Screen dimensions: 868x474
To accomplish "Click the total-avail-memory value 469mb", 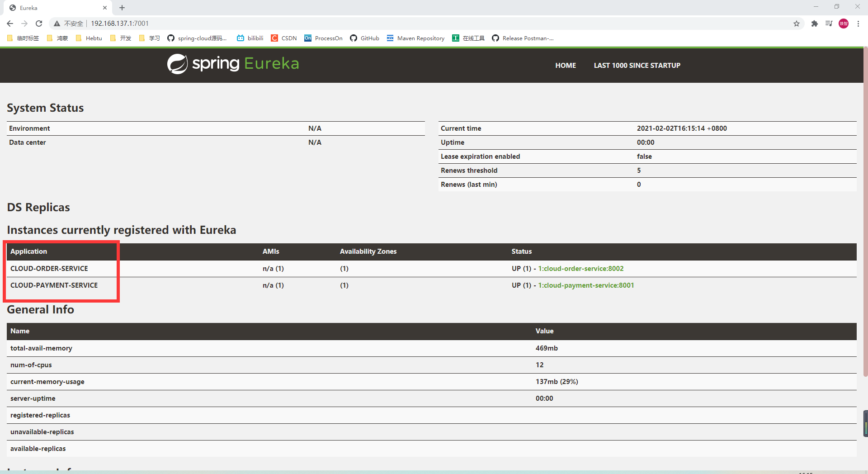I will coord(547,348).
